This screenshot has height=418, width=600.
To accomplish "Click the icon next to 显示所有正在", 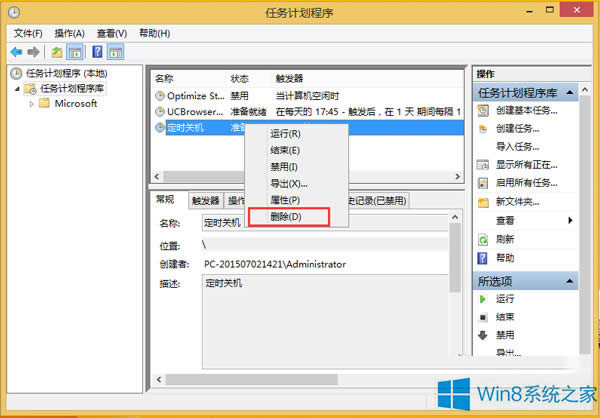I will click(x=483, y=165).
